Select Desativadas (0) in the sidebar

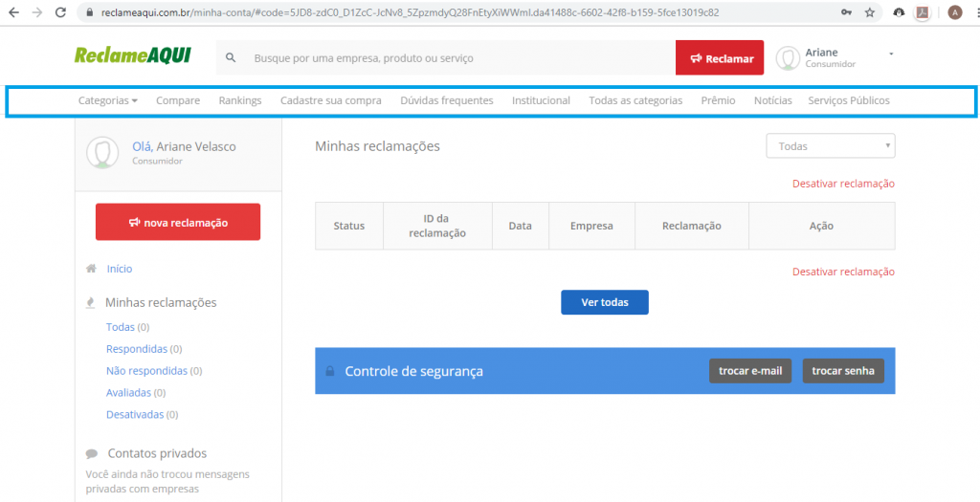tap(142, 415)
